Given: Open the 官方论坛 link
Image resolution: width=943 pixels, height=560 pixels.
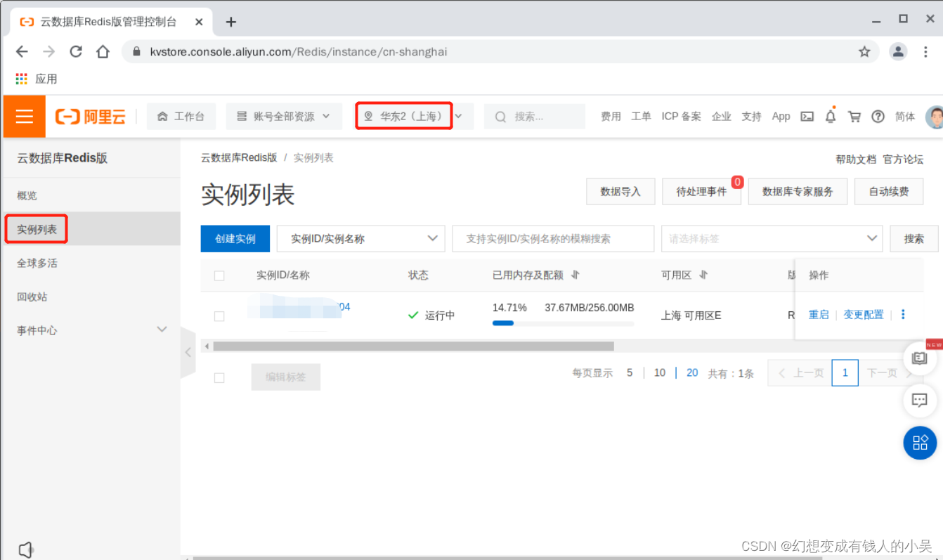Looking at the screenshot, I should pyautogui.click(x=903, y=159).
